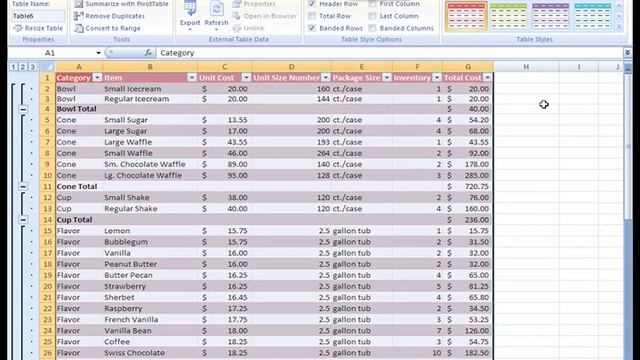Click Summarize with PivotTable icon
Screen dimensions: 640x360
[x=79, y=4]
